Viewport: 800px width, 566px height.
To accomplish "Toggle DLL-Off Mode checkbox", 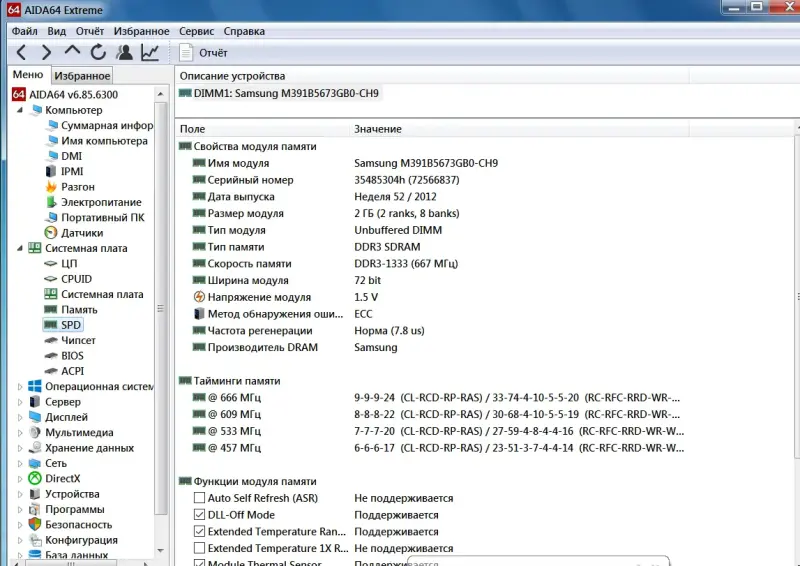I will pos(199,514).
